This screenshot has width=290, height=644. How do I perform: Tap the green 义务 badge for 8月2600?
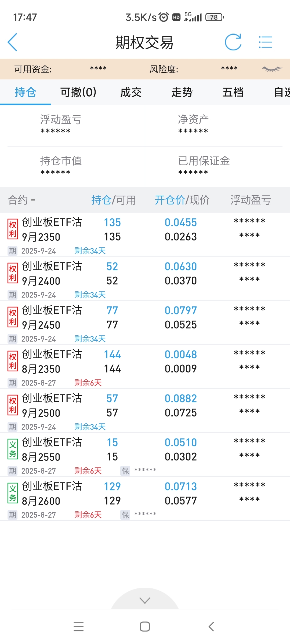coord(13,493)
